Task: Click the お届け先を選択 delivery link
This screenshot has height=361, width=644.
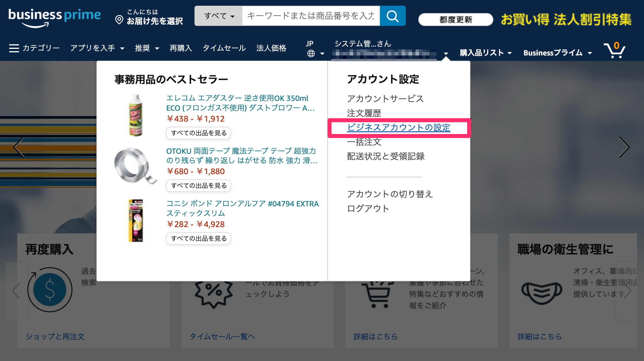Action: (155, 21)
